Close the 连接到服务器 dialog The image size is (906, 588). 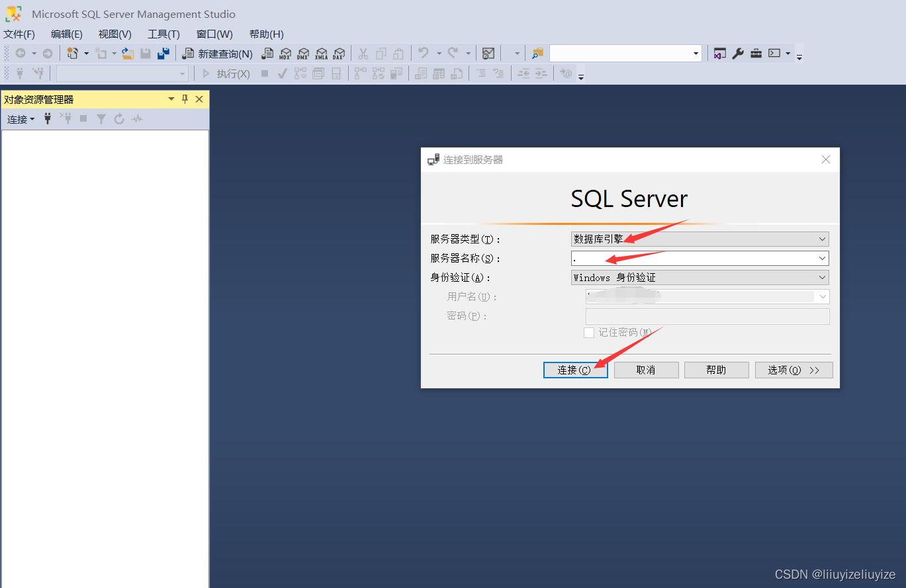pyautogui.click(x=826, y=159)
